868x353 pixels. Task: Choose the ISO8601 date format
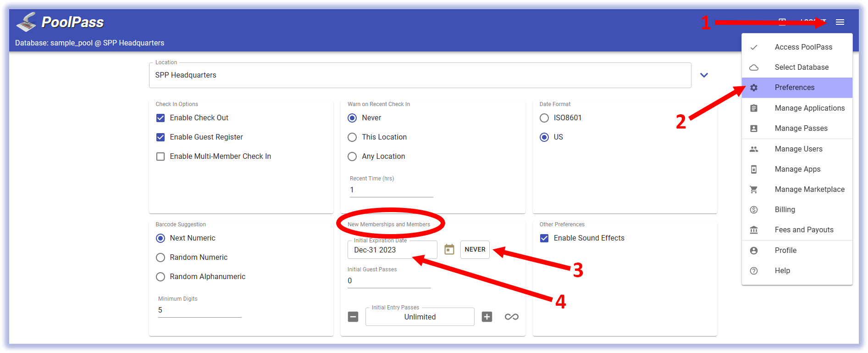(x=544, y=118)
